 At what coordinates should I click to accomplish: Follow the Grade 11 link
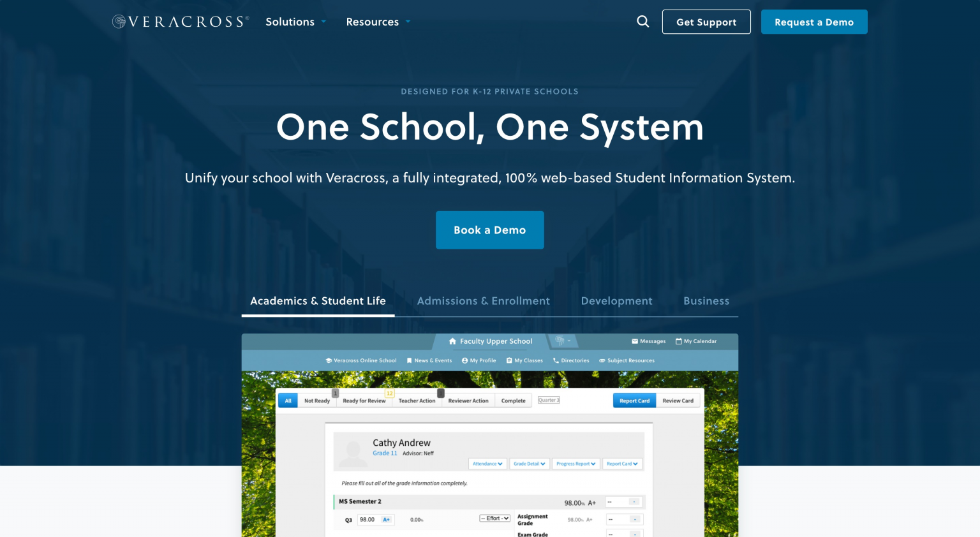385,453
